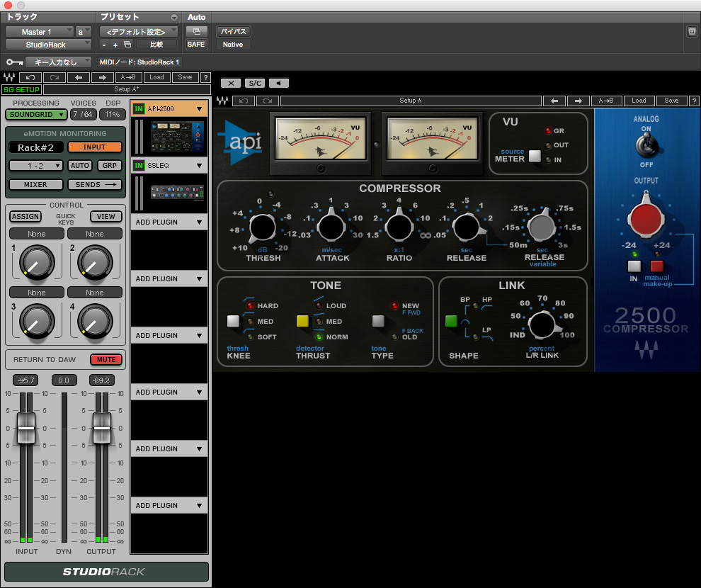Open the 1 - 2 monitoring output dropdown
The width and height of the screenshot is (701, 588).
coord(36,166)
